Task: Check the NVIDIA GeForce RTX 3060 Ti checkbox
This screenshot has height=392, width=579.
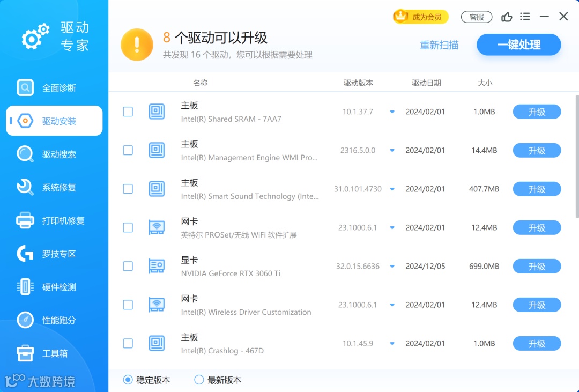Action: [x=128, y=266]
